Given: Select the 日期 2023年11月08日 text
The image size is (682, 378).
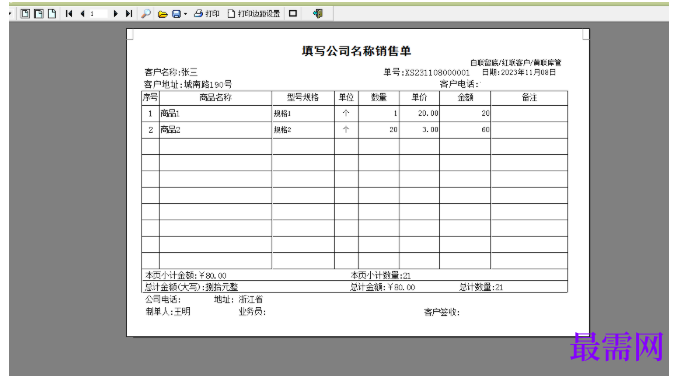Looking at the screenshot, I should (x=519, y=72).
